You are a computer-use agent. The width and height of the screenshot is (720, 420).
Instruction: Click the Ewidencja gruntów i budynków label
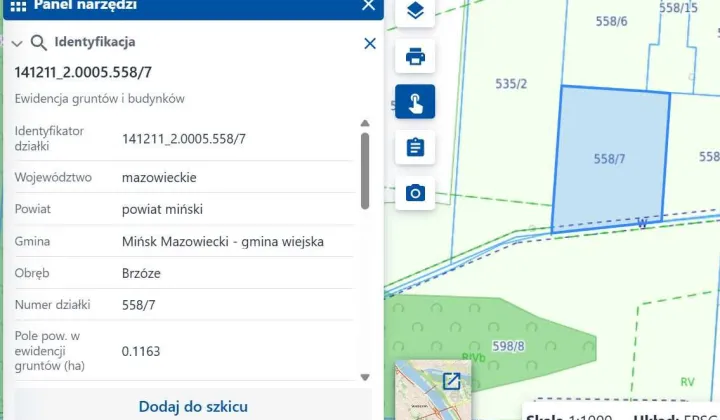[99, 99]
